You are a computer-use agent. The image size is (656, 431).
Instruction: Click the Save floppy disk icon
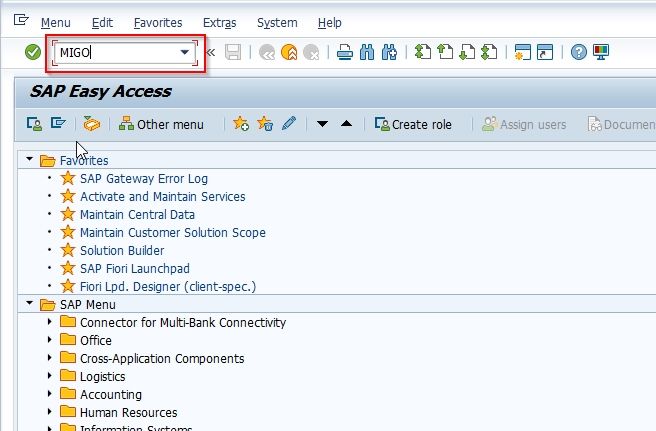[x=233, y=52]
